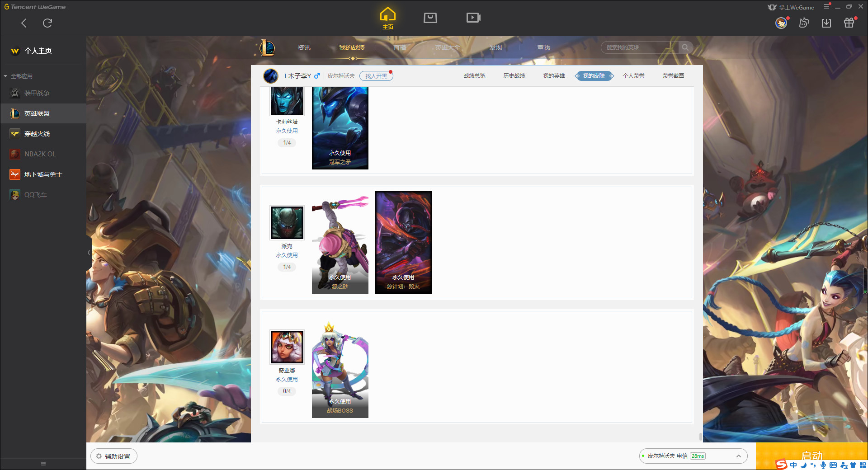Click the Sogou input method S icon
The width and height of the screenshot is (868, 470).
click(781, 465)
